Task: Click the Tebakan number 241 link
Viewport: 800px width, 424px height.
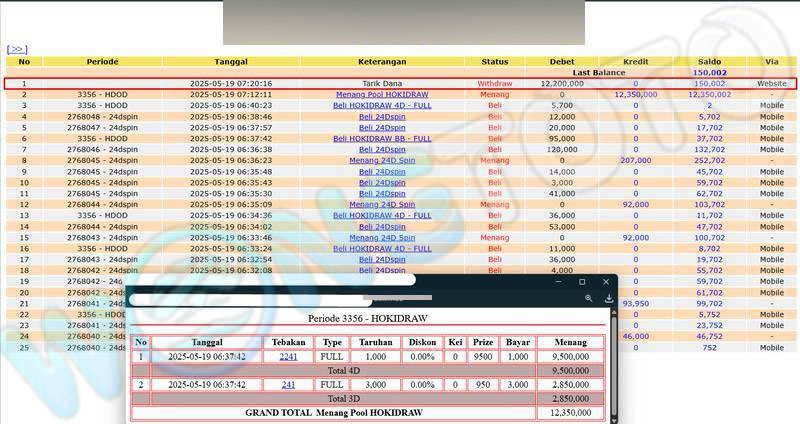Action: click(x=288, y=384)
